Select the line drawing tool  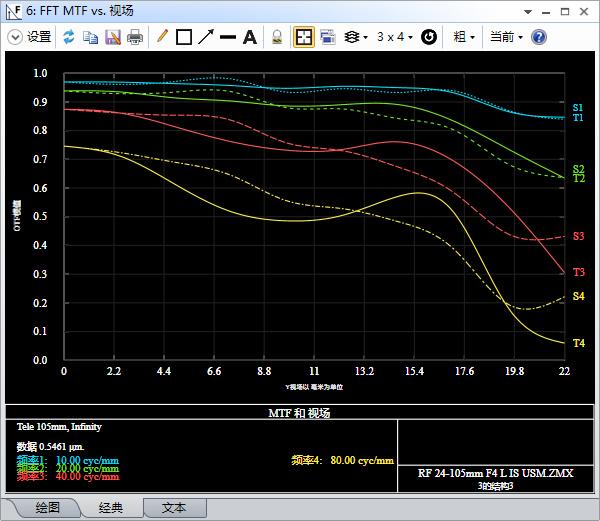(x=228, y=37)
